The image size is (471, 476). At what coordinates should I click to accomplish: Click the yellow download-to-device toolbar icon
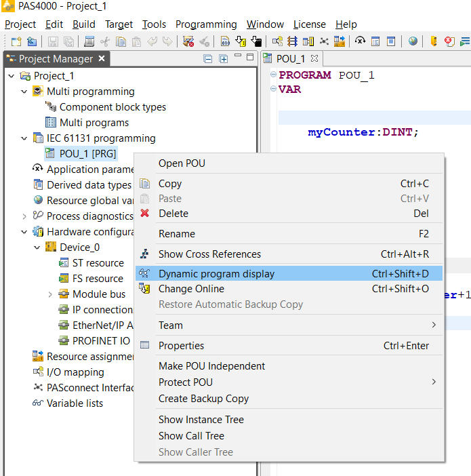(x=241, y=41)
